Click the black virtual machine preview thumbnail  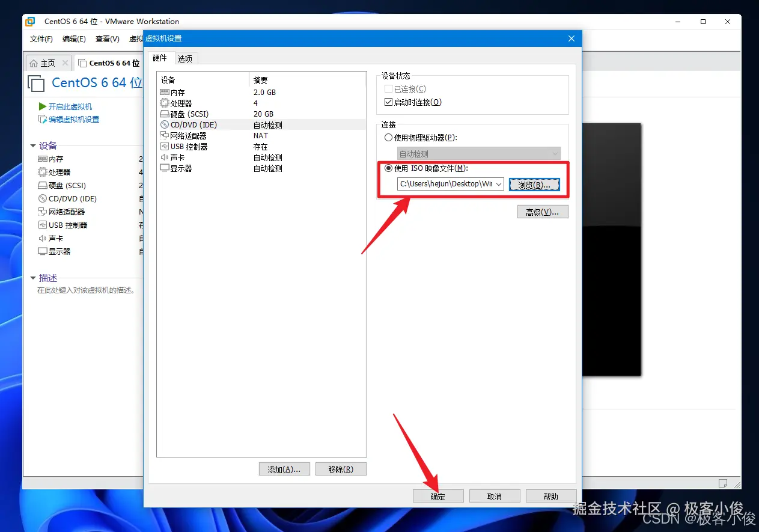tap(613, 249)
